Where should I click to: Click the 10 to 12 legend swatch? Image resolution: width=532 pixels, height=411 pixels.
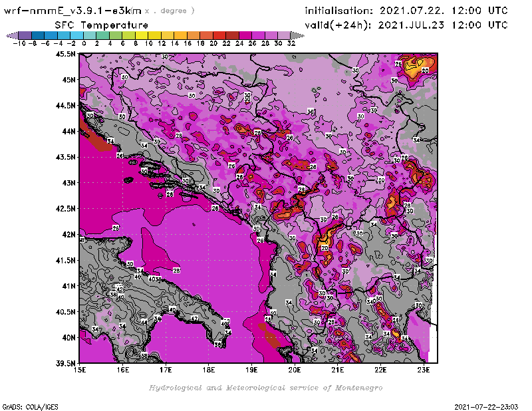pyautogui.click(x=154, y=36)
